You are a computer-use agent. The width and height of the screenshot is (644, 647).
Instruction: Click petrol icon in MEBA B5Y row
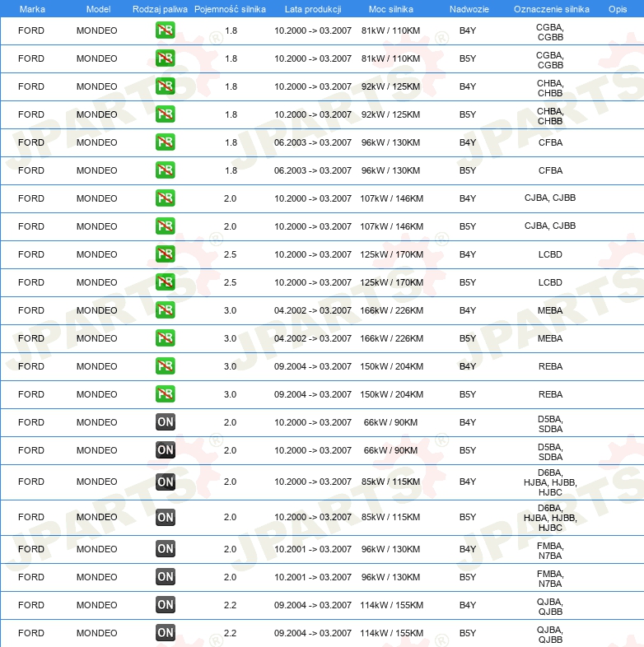166,338
